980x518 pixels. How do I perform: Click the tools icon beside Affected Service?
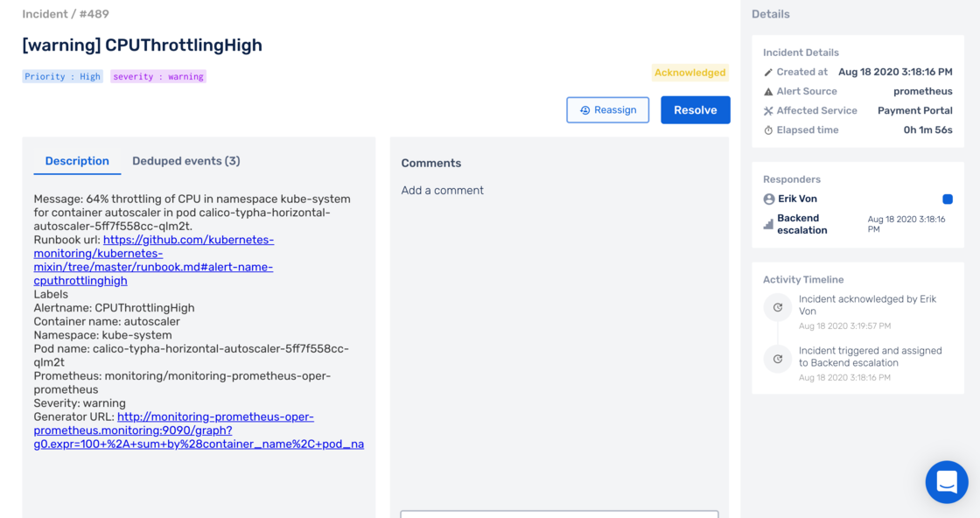[768, 111]
